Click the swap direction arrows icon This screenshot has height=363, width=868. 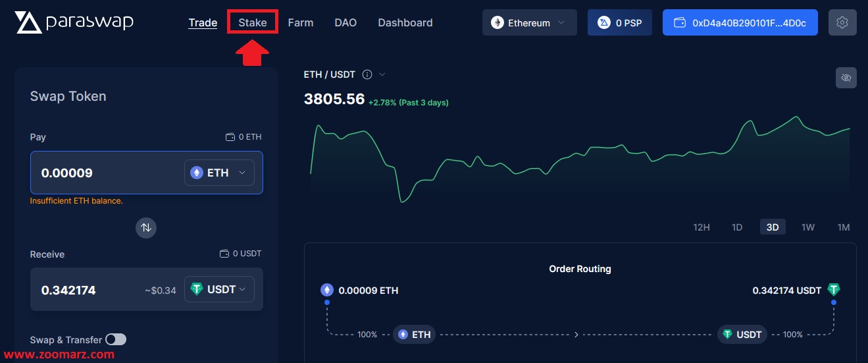point(146,227)
